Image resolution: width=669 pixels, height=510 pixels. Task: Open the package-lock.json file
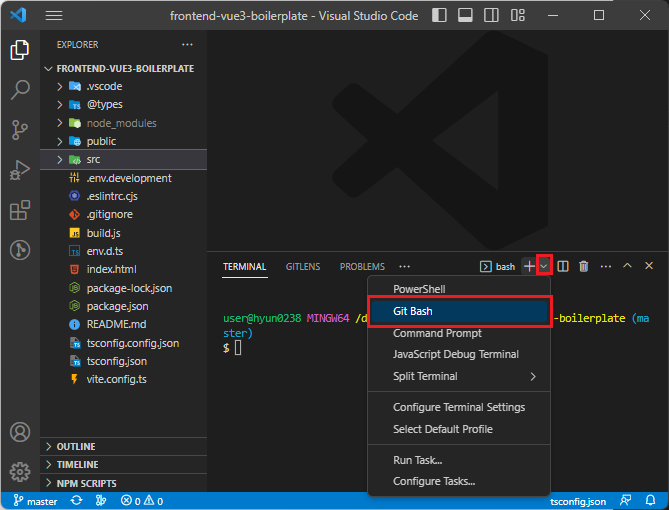pyautogui.click(x=124, y=288)
